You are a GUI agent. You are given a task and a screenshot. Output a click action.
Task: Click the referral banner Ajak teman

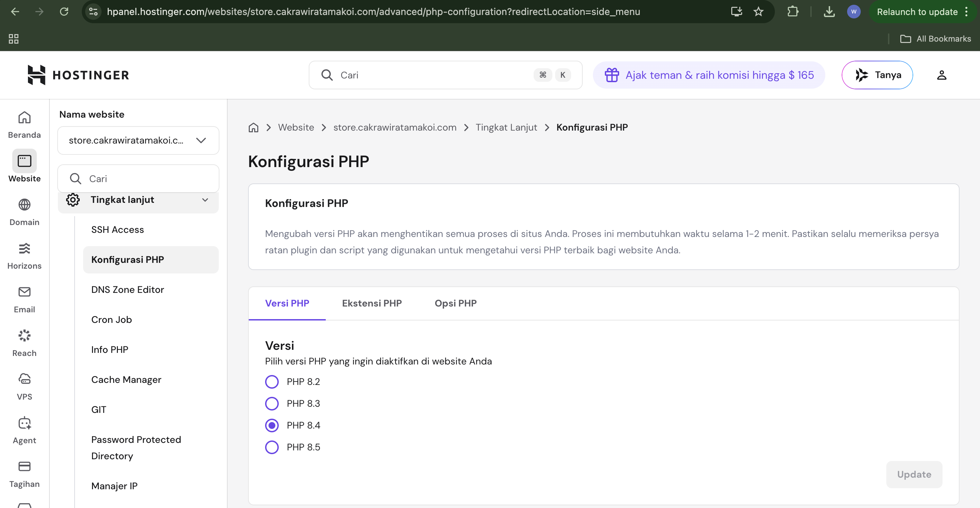point(709,75)
